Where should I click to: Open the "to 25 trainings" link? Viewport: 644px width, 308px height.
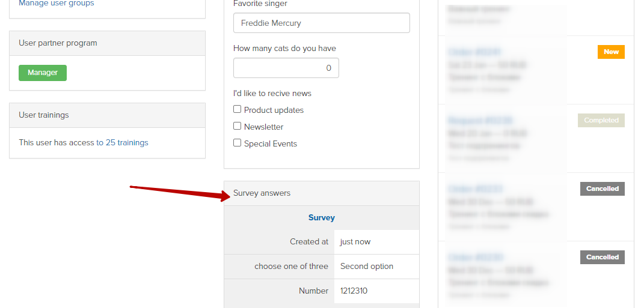pyautogui.click(x=122, y=143)
